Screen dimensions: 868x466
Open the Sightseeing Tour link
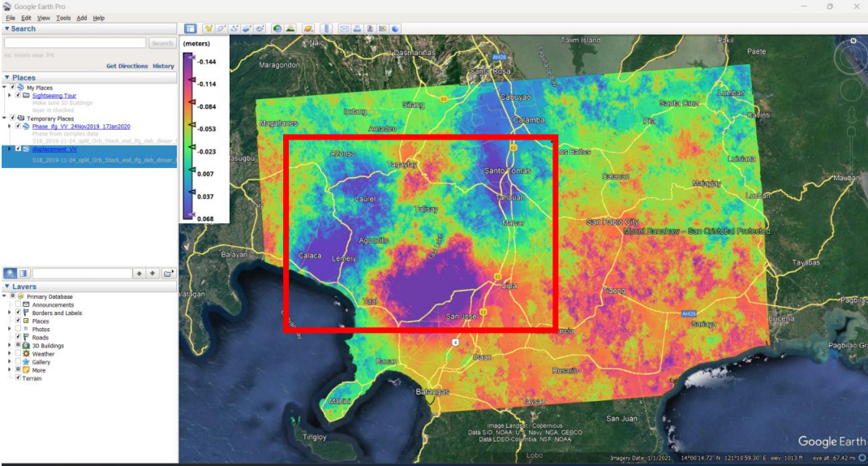point(54,95)
